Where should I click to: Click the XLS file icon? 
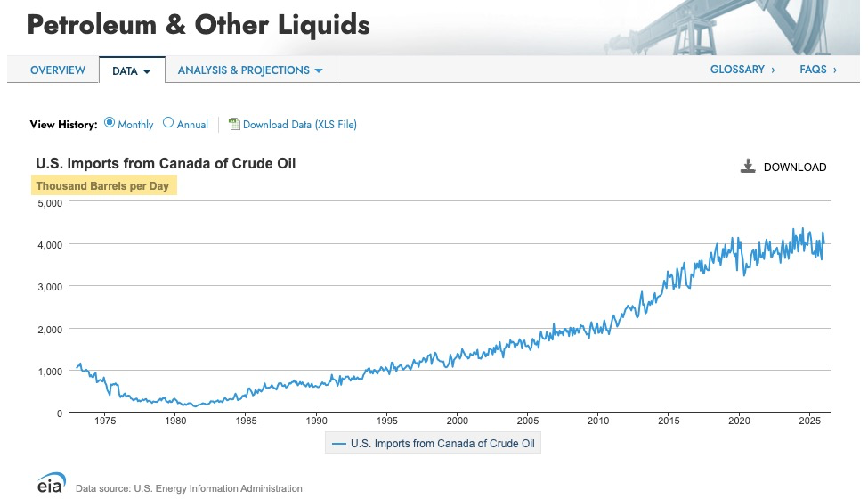coord(234,125)
